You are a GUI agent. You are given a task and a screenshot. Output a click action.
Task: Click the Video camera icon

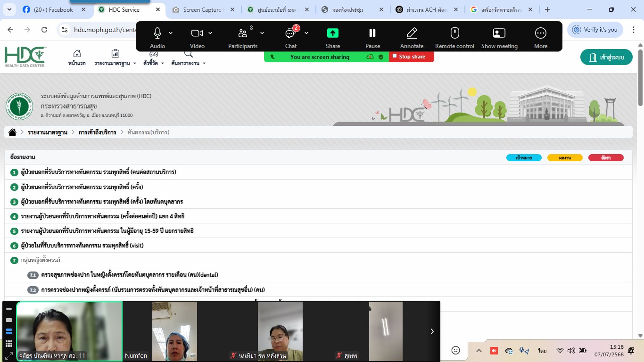197,33
